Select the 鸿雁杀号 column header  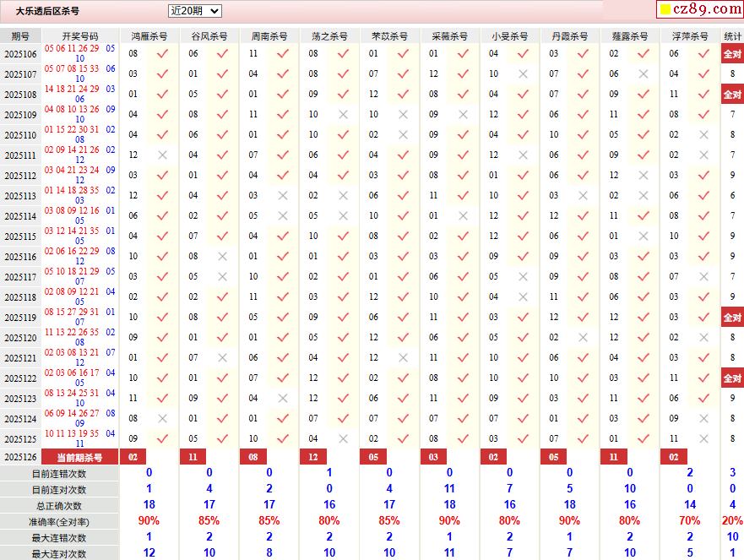[x=149, y=36]
